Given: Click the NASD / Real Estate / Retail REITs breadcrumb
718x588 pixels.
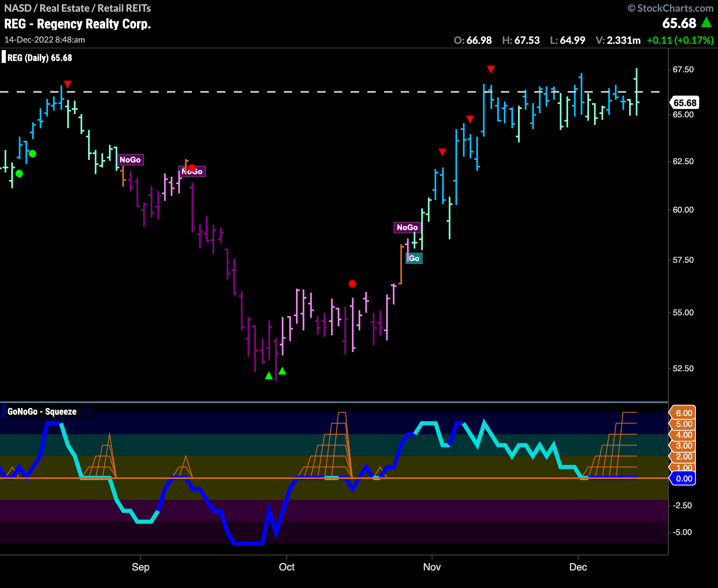Looking at the screenshot, I should (78, 8).
